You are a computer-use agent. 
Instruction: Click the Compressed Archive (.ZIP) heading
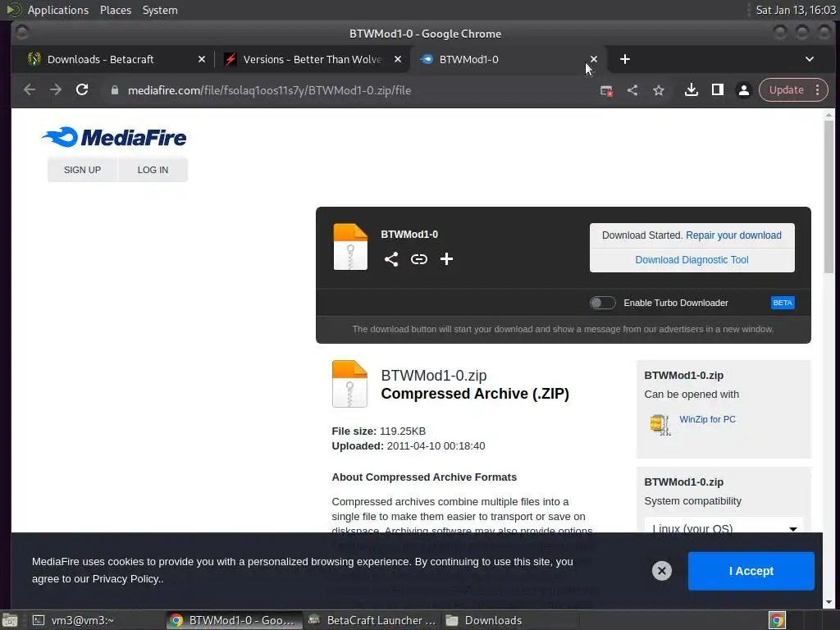click(475, 394)
